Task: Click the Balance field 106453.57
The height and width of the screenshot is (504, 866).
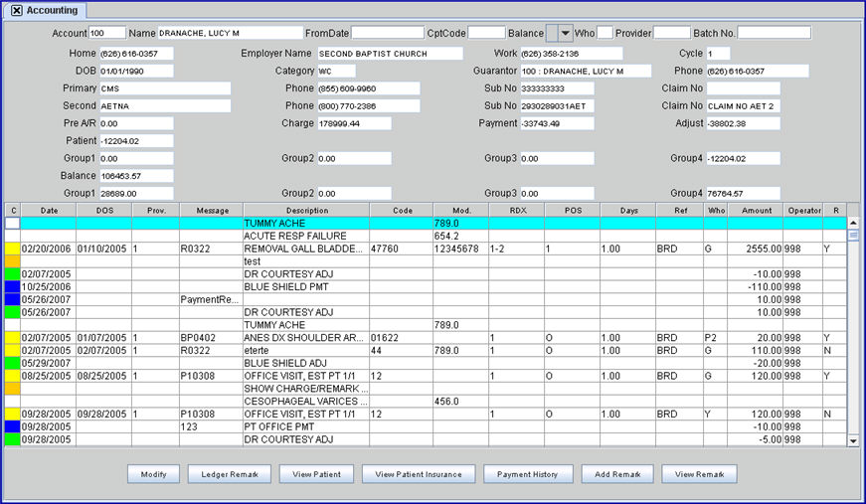Action: point(136,176)
